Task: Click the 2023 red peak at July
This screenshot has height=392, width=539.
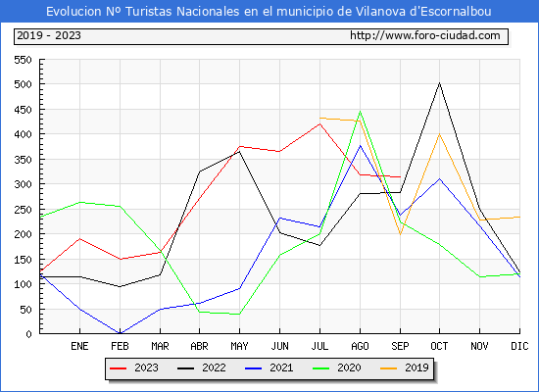Action: point(320,123)
